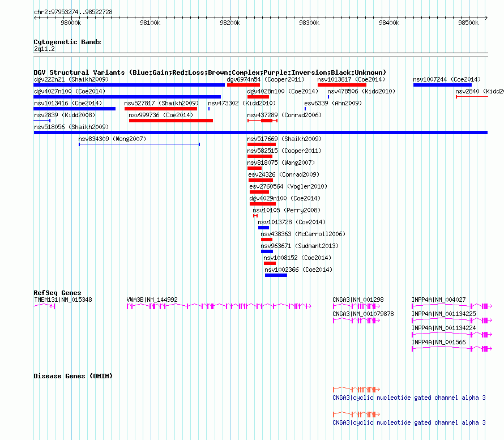Click the CNGA3|NM_001298 gene model
Image resolution: width=504 pixels, height=440 pixels.
point(356,306)
